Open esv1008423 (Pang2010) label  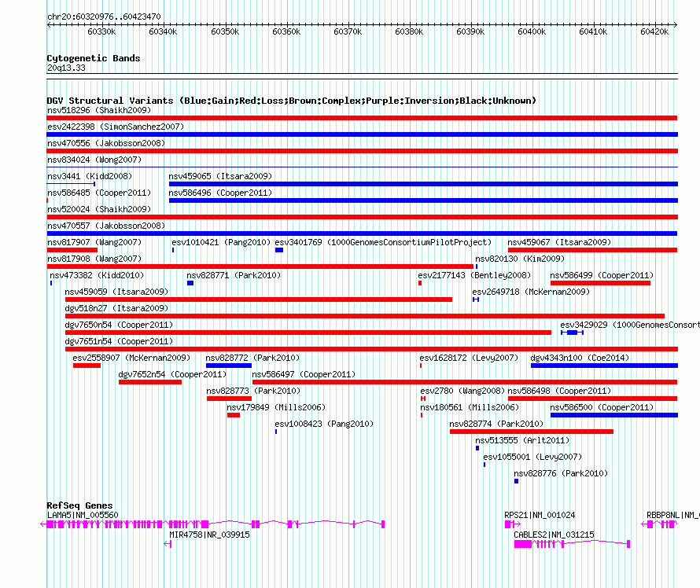point(324,424)
